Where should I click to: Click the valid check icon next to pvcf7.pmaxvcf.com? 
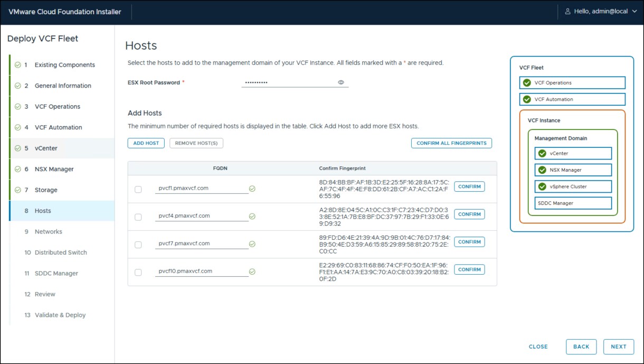click(x=252, y=244)
